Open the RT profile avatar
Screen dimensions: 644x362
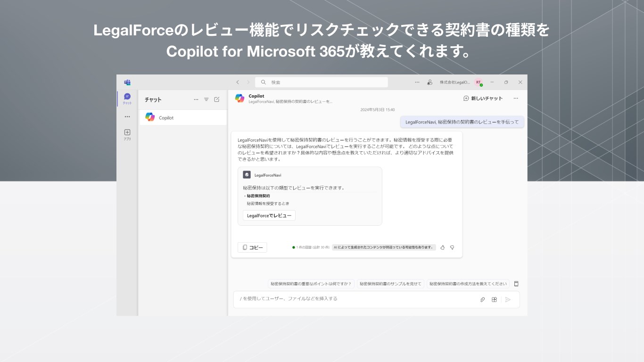478,82
